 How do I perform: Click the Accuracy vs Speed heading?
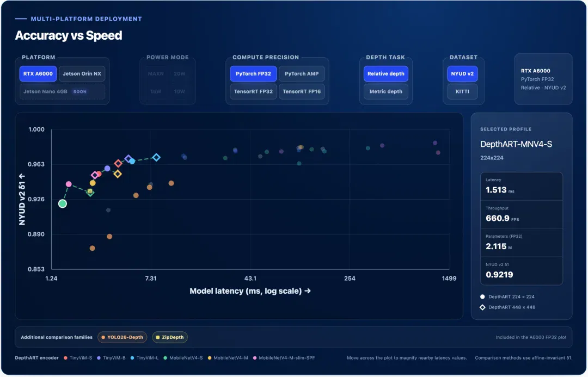point(69,35)
